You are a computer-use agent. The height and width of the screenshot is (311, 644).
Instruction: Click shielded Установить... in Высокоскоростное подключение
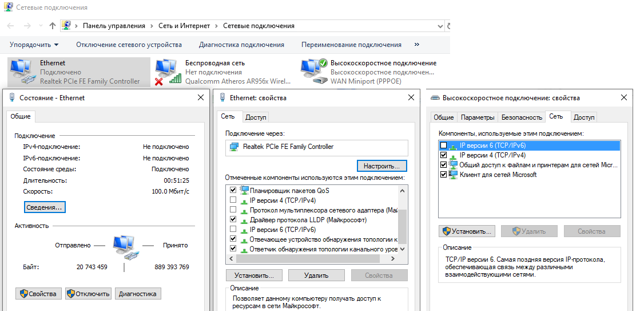tap(467, 231)
